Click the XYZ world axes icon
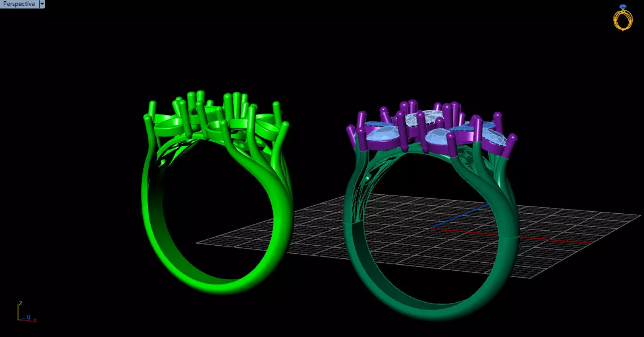Screen dimensions: 644x337 (x=26, y=312)
